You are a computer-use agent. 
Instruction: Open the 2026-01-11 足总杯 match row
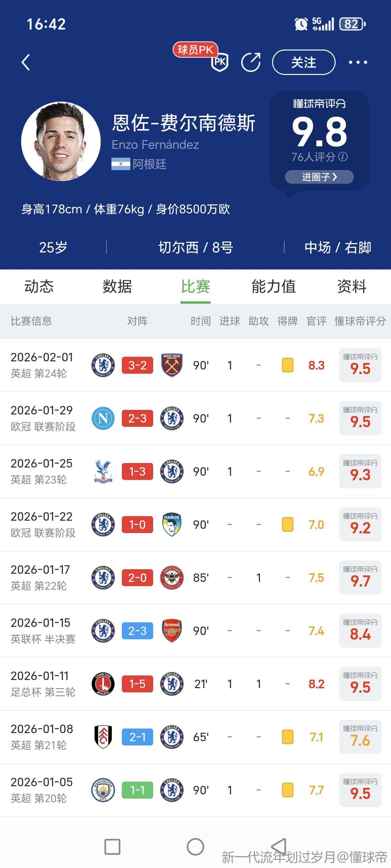pyautogui.click(x=43, y=684)
